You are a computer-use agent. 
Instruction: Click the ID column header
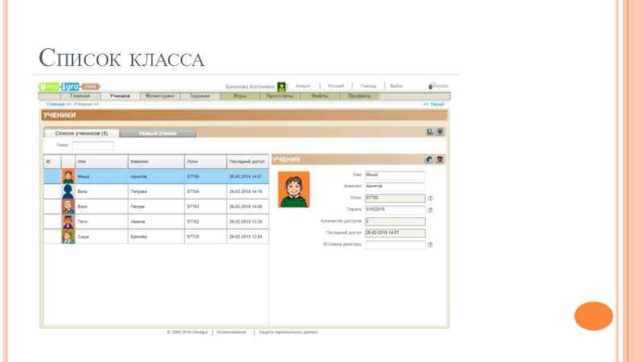tap(52, 162)
